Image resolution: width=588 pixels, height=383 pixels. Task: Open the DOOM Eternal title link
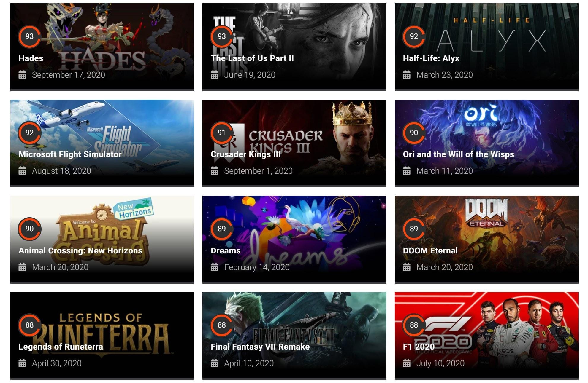430,250
